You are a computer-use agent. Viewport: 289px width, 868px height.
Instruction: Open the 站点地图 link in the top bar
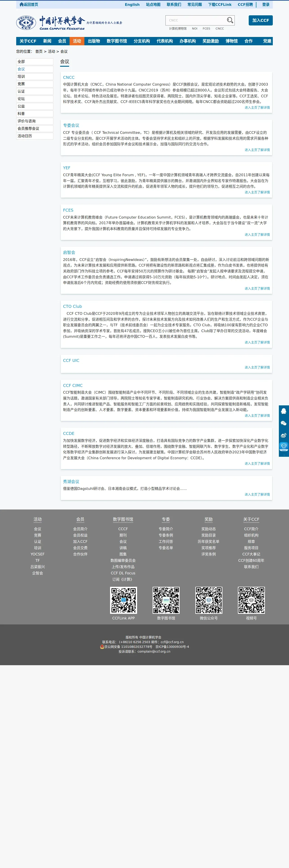coord(153,4)
